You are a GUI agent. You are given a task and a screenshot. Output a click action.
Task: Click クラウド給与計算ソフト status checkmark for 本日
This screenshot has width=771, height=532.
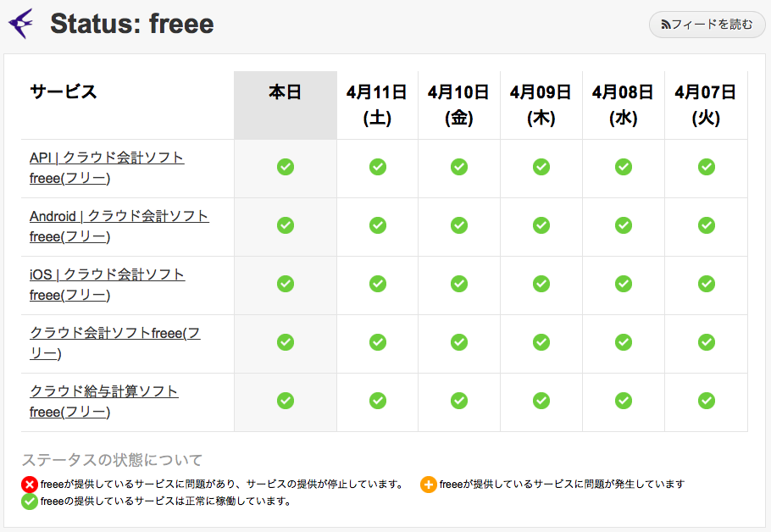[286, 401]
